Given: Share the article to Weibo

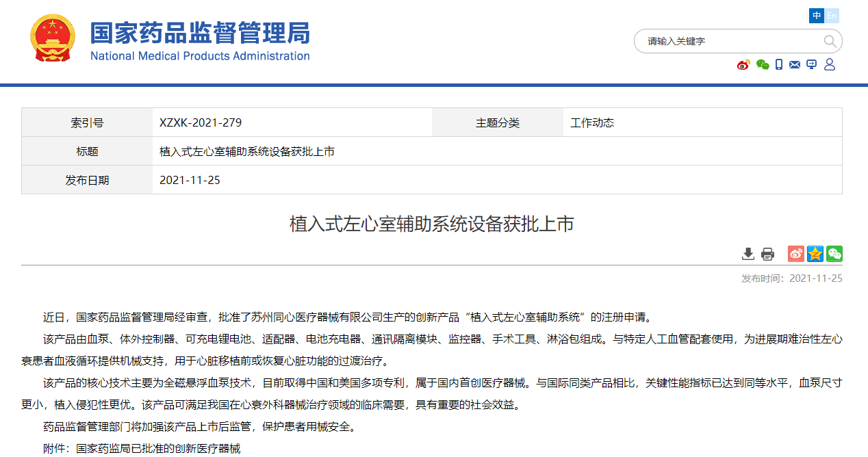Looking at the screenshot, I should click(x=795, y=254).
